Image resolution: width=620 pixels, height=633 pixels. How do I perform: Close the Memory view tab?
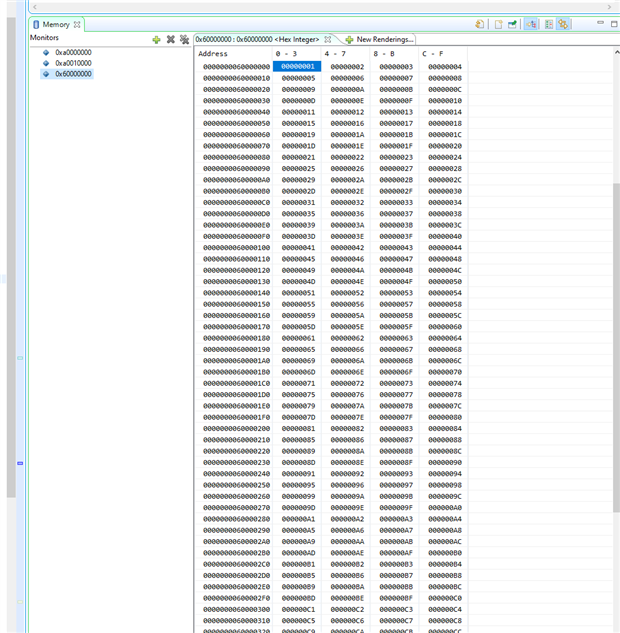pos(77,24)
